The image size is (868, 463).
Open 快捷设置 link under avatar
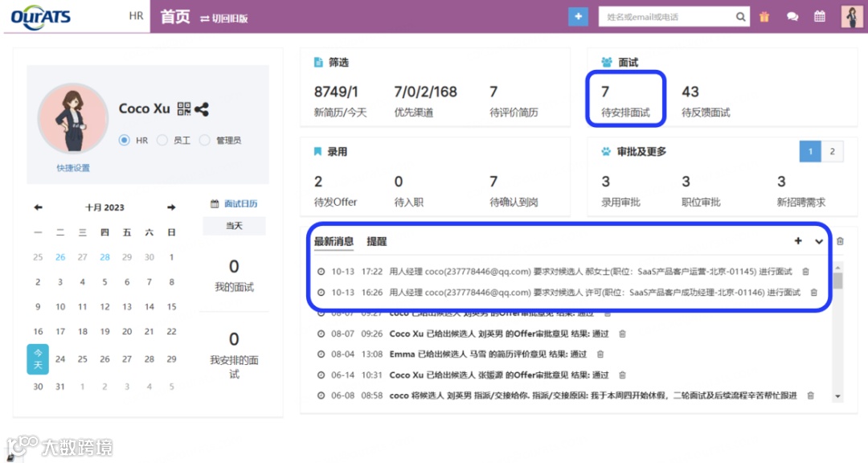(73, 168)
